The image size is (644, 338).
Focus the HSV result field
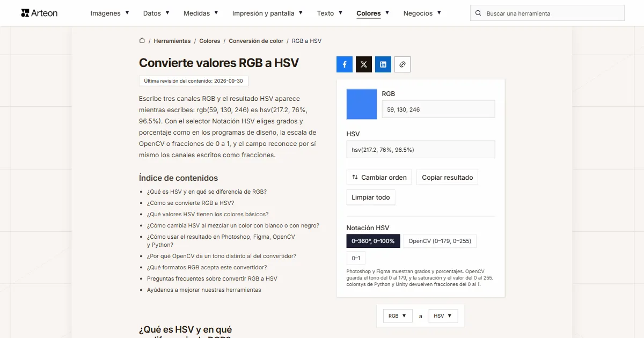tap(421, 150)
